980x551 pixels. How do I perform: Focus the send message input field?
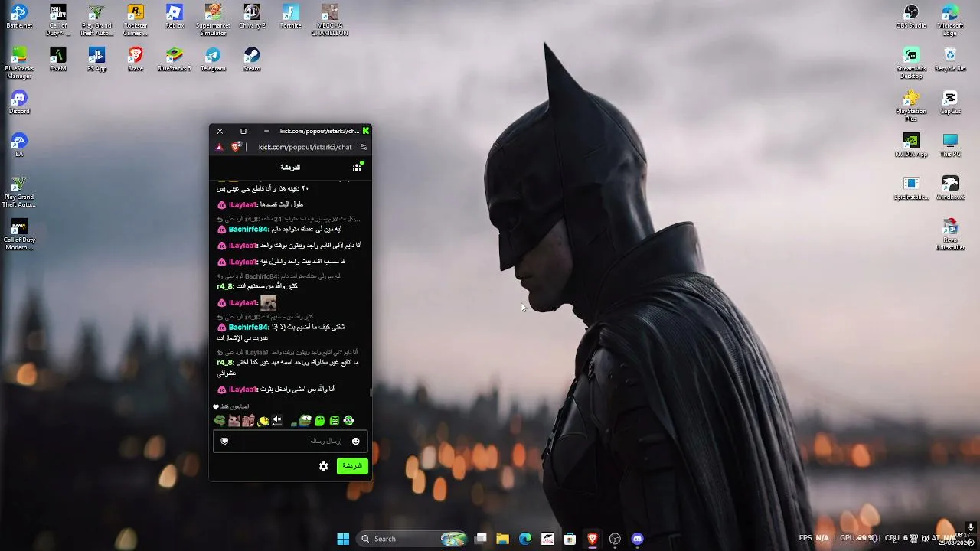(290, 441)
